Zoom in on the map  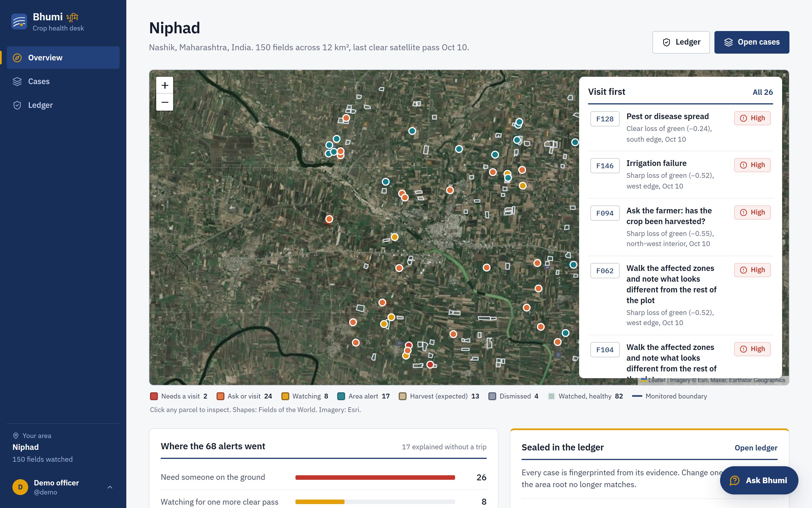point(165,85)
